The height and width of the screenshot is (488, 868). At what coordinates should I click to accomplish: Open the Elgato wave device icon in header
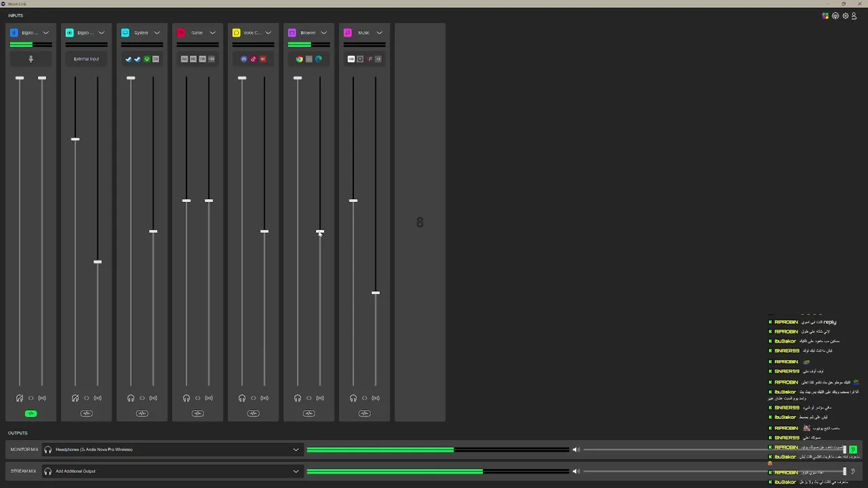[835, 16]
